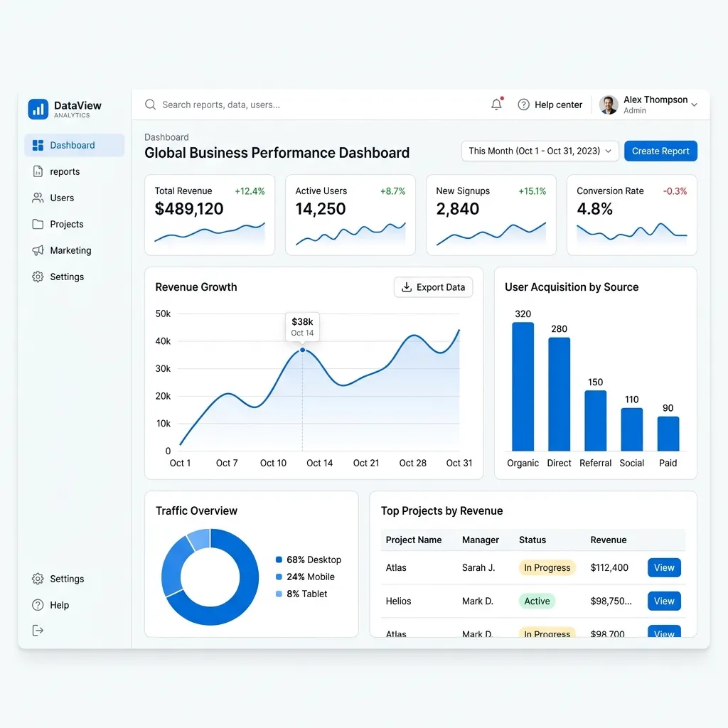Sort by Status column header
Screen dimensions: 728x728
(532, 540)
